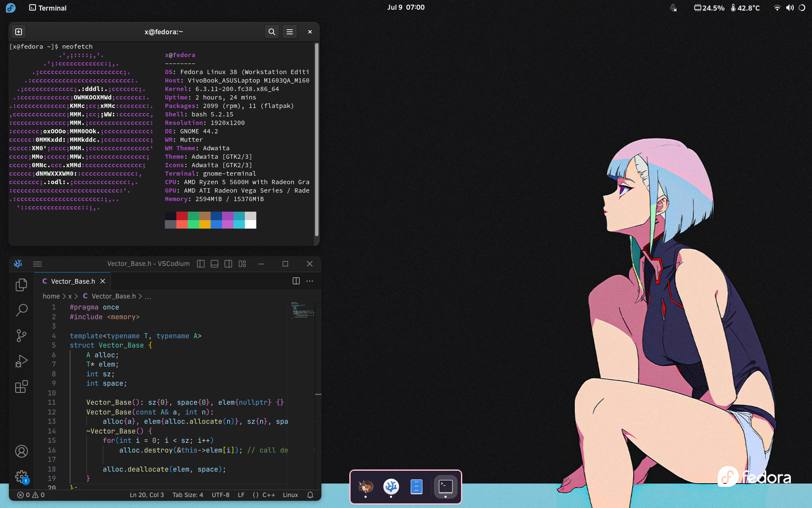The image size is (812, 508).
Task: Open the Extensions view
Action: (x=21, y=387)
